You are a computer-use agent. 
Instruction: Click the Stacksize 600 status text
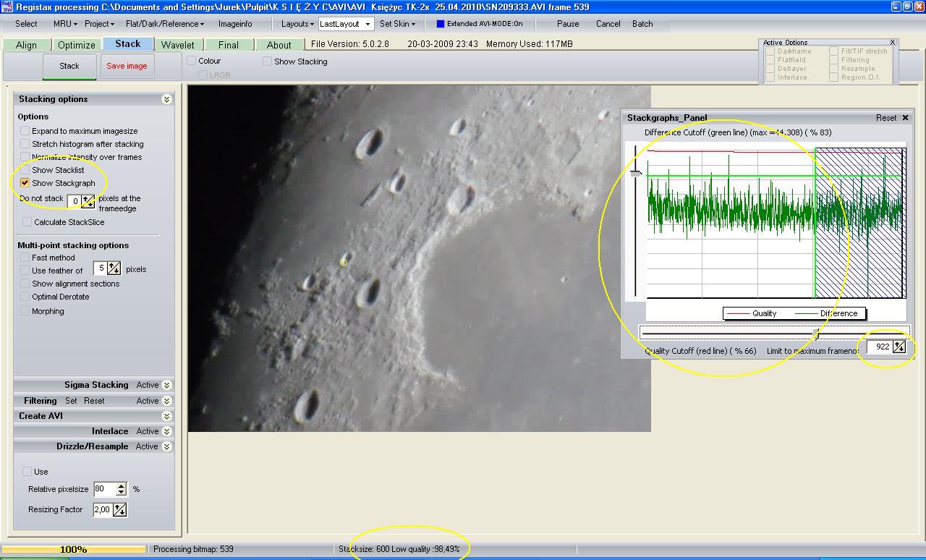(399, 550)
